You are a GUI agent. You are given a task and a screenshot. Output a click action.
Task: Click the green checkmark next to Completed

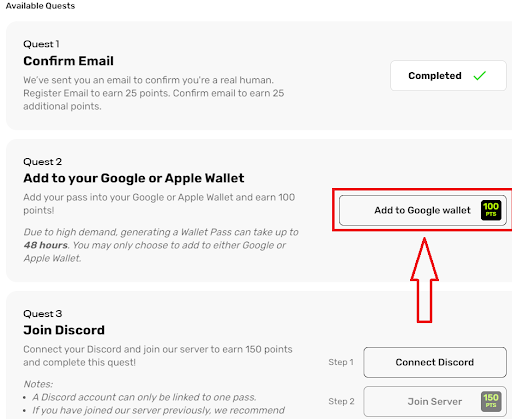click(x=479, y=76)
